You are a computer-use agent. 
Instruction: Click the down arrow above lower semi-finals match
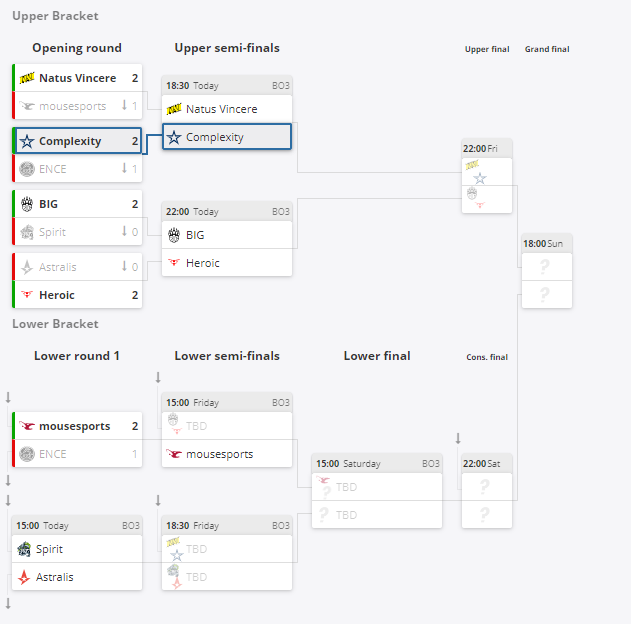click(158, 377)
